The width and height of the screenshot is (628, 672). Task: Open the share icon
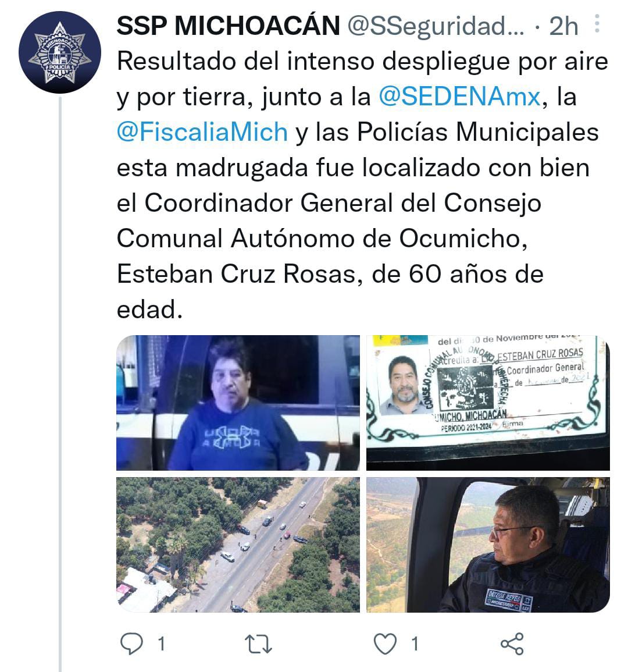click(512, 643)
